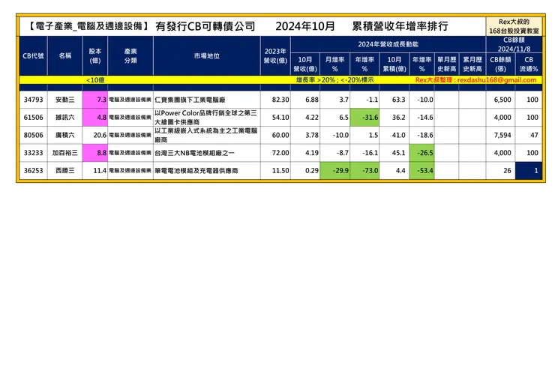Click CB code cell 34793

click(x=33, y=100)
